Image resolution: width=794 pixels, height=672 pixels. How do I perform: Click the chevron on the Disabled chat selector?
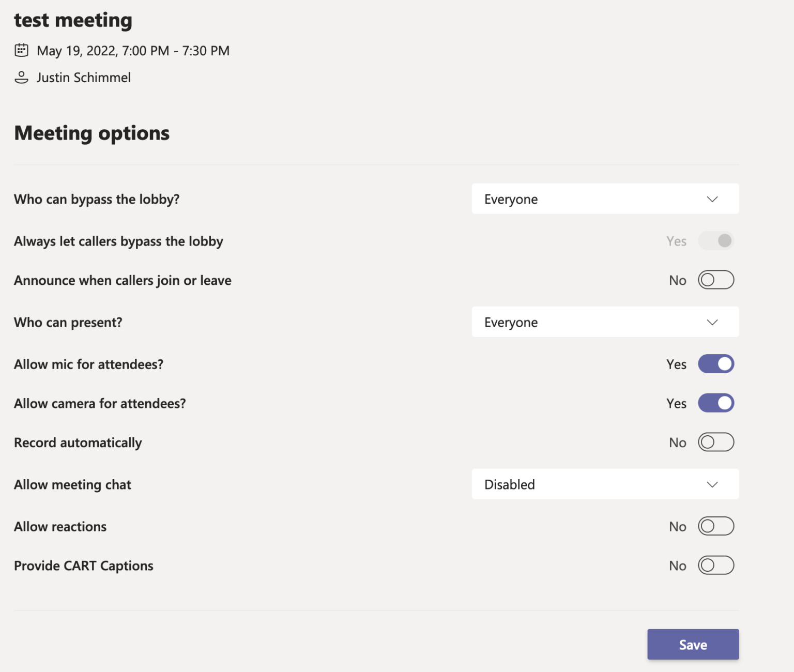point(712,484)
